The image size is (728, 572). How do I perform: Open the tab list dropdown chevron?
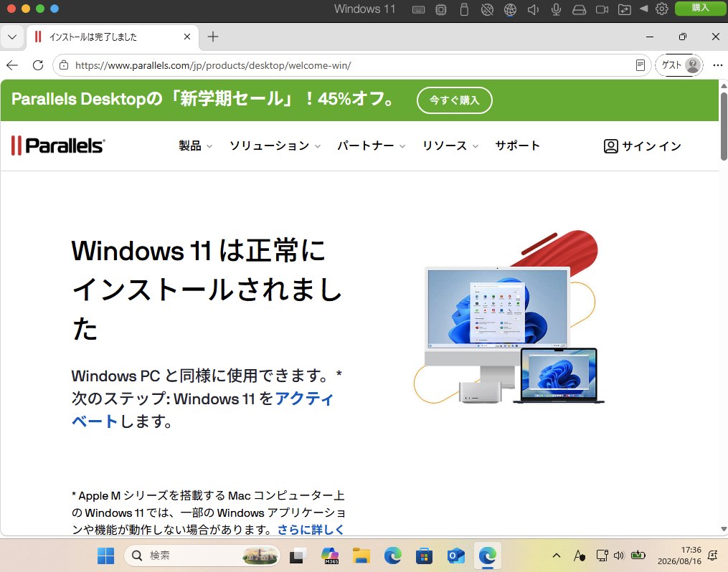(x=12, y=37)
